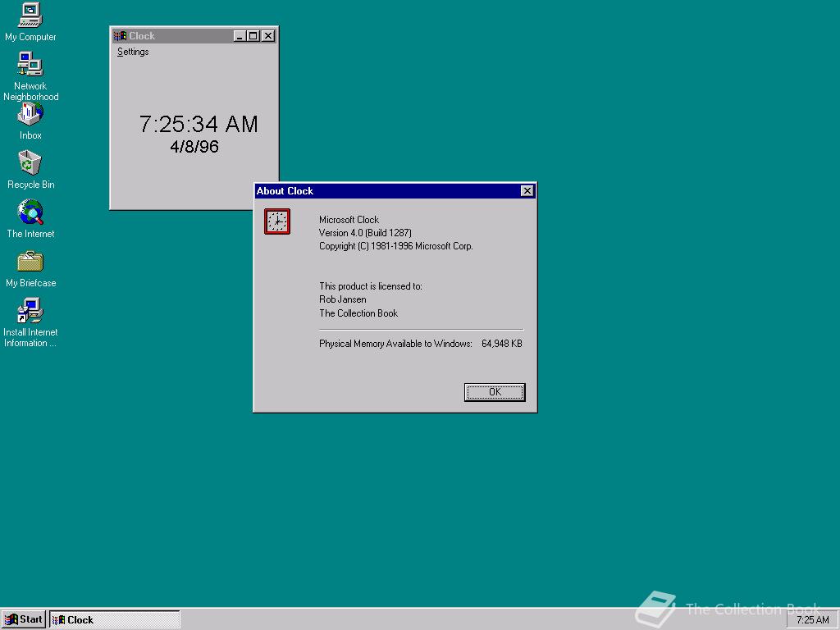Image resolution: width=840 pixels, height=630 pixels.
Task: Click the red clock icon in About dialog
Action: tap(277, 221)
